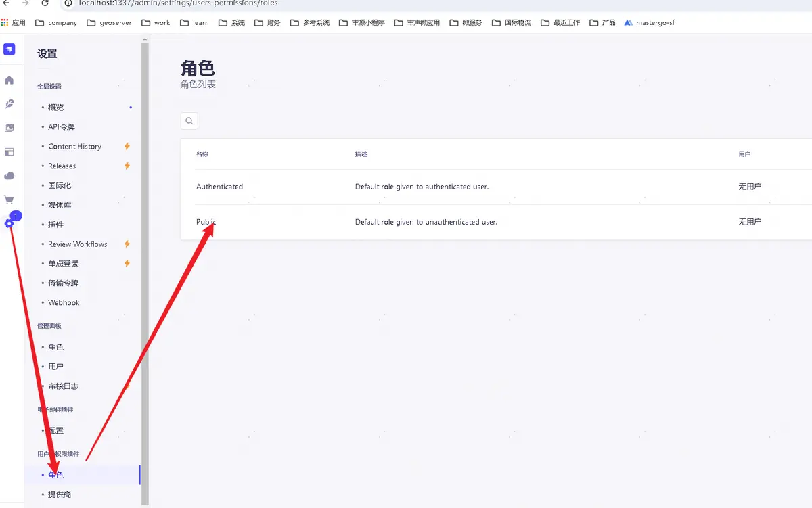The width and height of the screenshot is (812, 508).
Task: Open 配置 email plugin settings
Action: point(55,431)
